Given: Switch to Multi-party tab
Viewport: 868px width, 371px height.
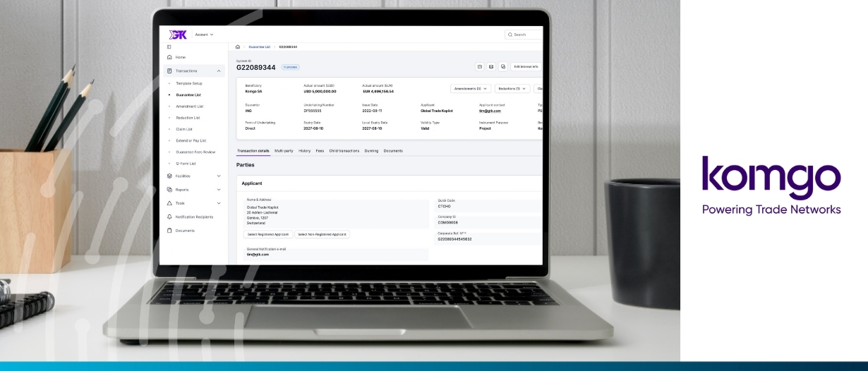Looking at the screenshot, I should point(284,150).
